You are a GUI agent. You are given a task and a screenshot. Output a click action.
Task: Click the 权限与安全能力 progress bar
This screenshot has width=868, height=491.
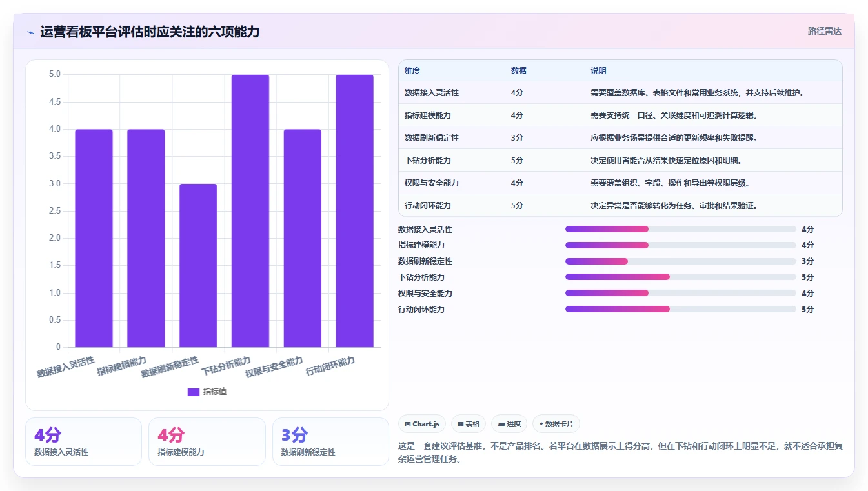click(x=681, y=293)
